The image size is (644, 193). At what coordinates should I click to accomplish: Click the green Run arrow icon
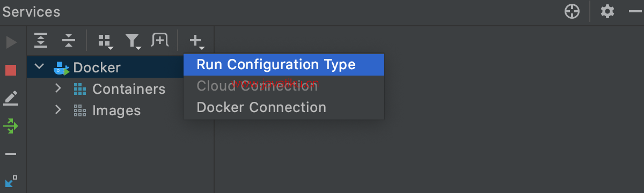11,42
